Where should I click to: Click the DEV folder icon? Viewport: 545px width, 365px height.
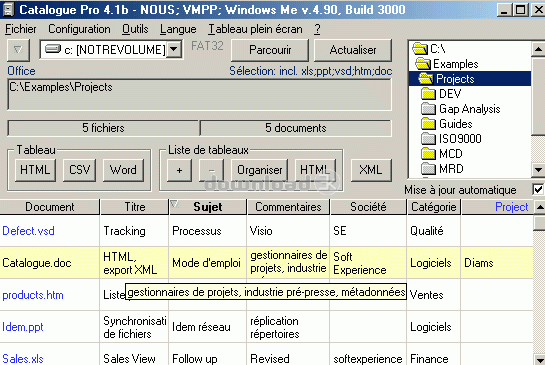pyautogui.click(x=428, y=94)
